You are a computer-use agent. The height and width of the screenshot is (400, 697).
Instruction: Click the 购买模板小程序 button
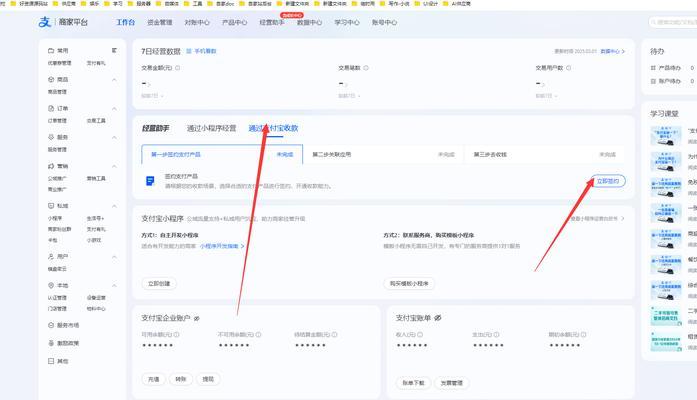[x=409, y=284]
